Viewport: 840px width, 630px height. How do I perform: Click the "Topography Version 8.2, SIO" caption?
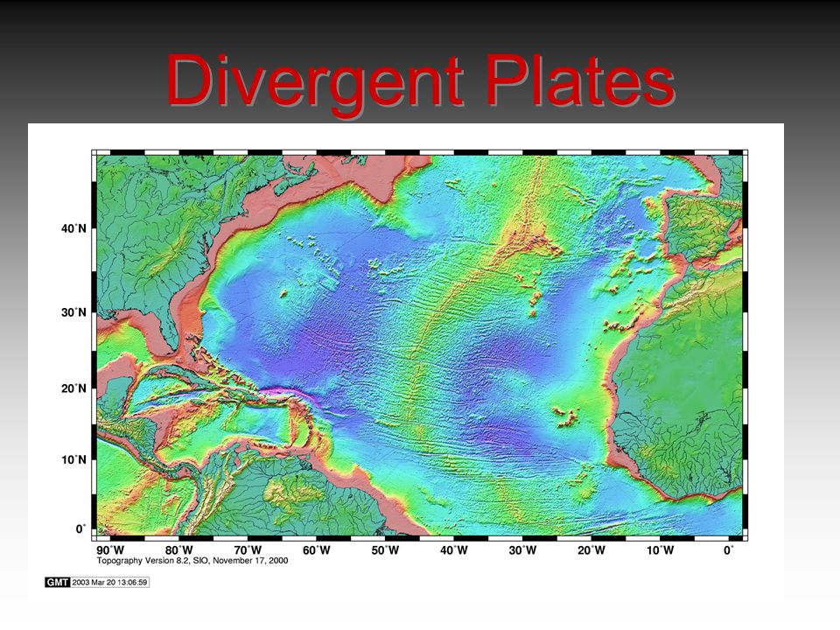[x=192, y=560]
